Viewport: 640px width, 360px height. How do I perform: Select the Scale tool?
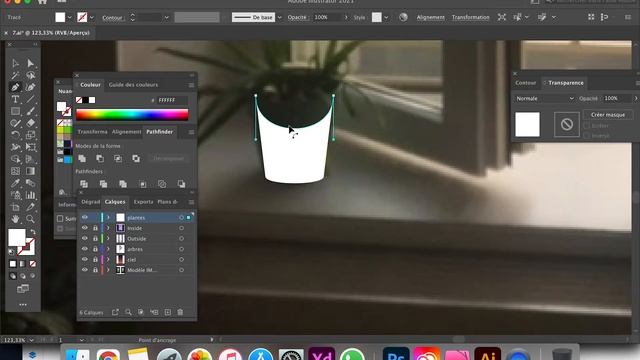click(31, 135)
